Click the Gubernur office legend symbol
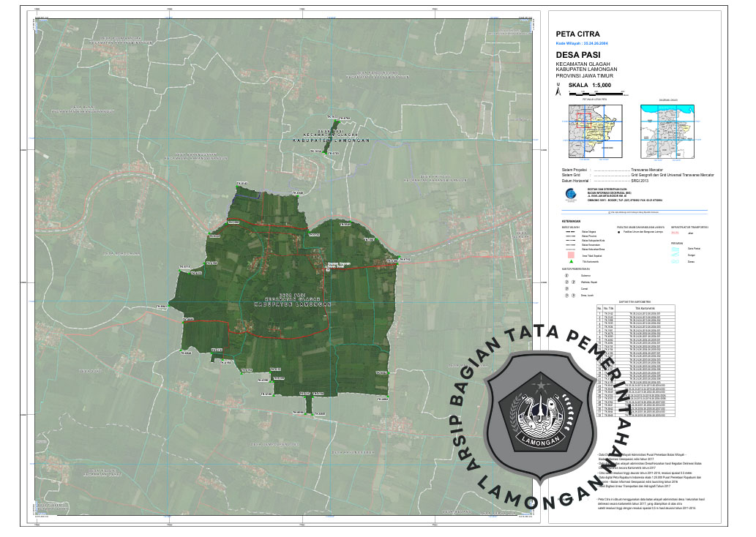 [x=565, y=275]
